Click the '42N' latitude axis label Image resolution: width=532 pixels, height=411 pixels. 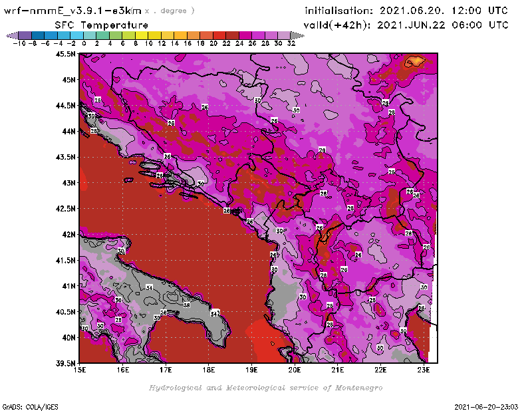point(68,234)
